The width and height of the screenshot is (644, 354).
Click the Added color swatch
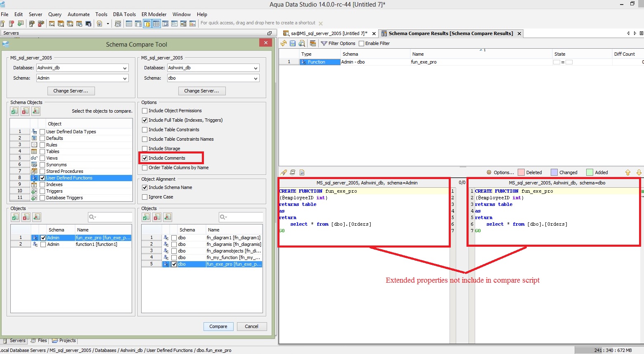[x=590, y=172]
